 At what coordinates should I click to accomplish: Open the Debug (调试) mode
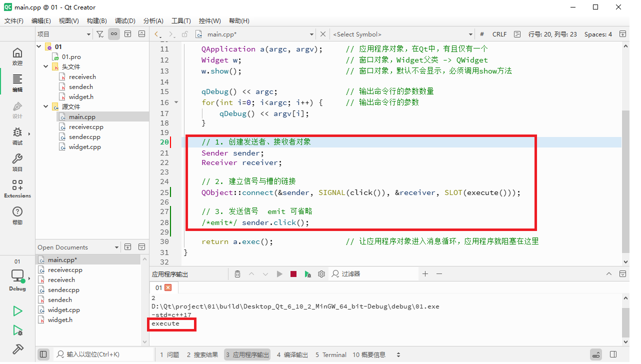coord(17,136)
